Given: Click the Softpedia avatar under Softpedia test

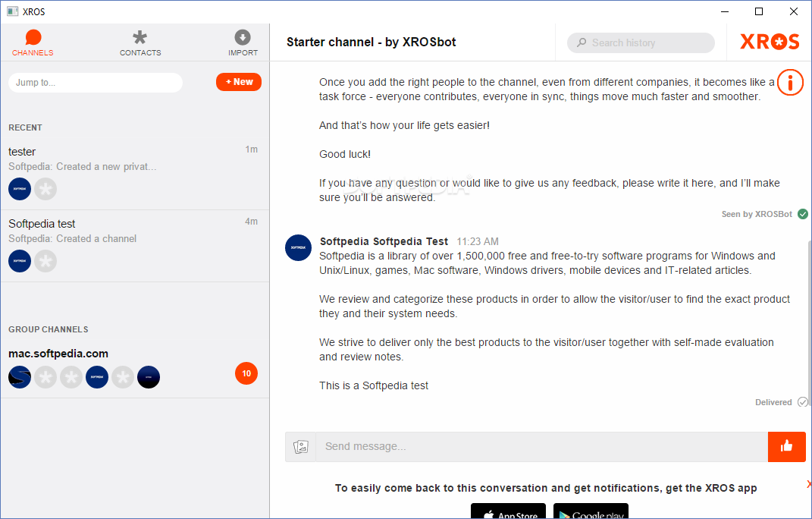Looking at the screenshot, I should point(20,261).
